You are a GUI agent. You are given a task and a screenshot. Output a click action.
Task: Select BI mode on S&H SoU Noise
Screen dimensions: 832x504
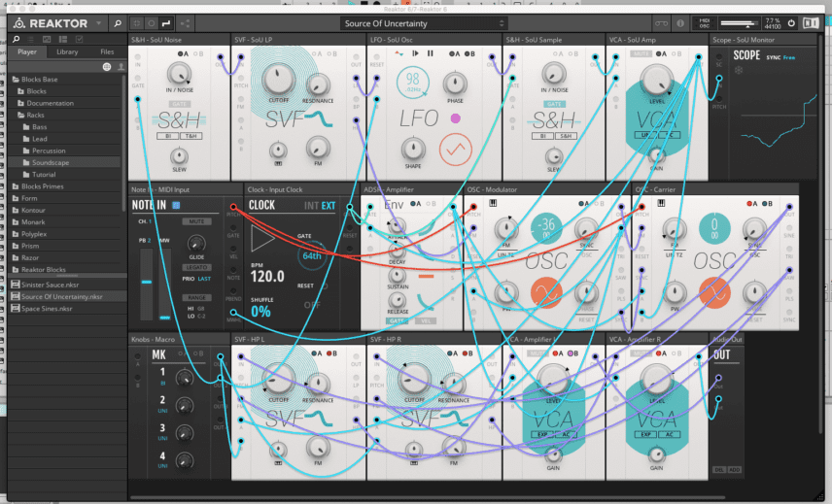point(168,136)
